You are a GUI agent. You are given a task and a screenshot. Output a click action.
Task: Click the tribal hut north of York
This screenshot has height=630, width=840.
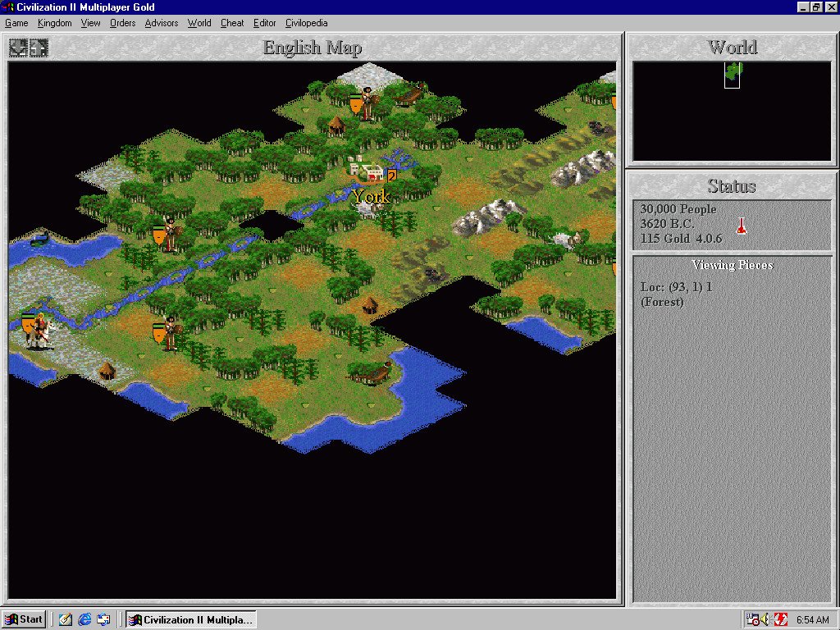tap(336, 125)
